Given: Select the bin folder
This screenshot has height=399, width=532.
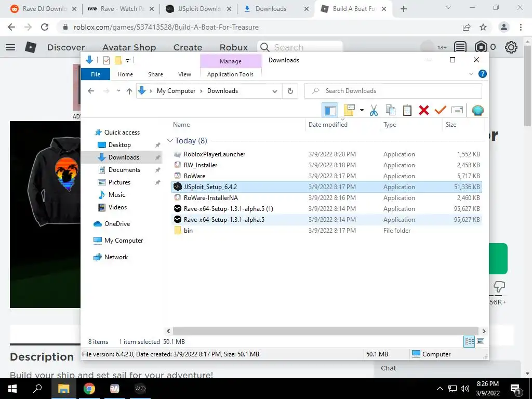Looking at the screenshot, I should click(x=326, y=231).
